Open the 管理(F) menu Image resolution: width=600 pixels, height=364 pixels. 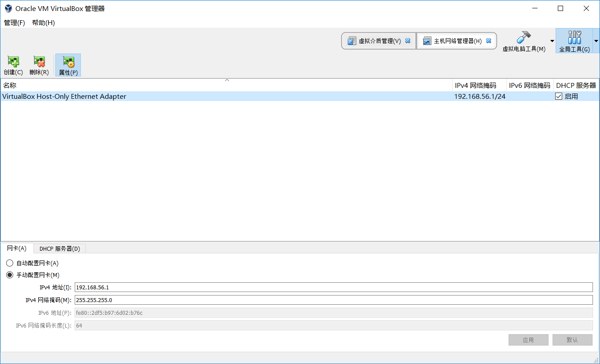15,22
